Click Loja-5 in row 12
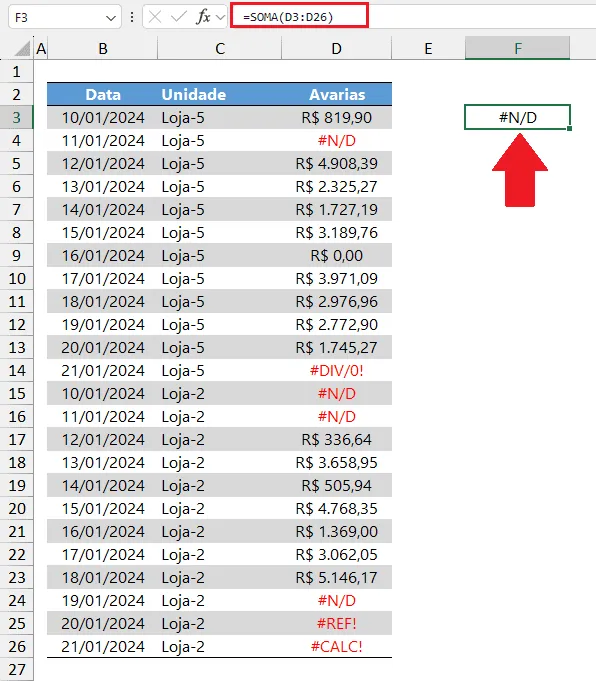 [x=220, y=324]
